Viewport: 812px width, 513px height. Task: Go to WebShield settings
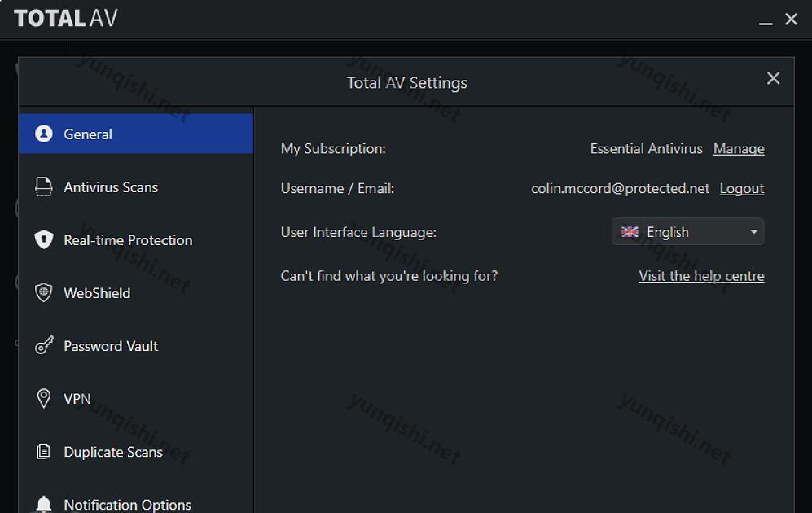[x=136, y=292]
